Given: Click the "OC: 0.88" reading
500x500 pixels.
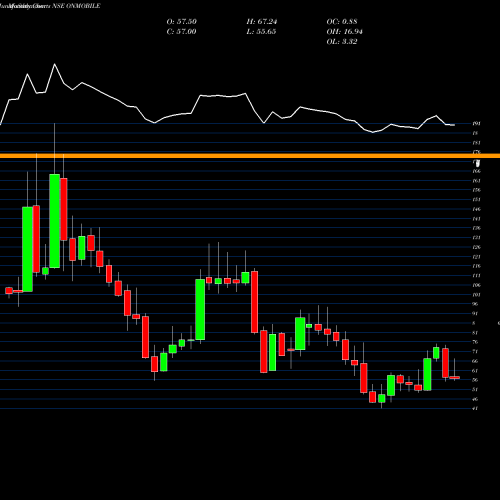Looking at the screenshot, I should point(342,21).
